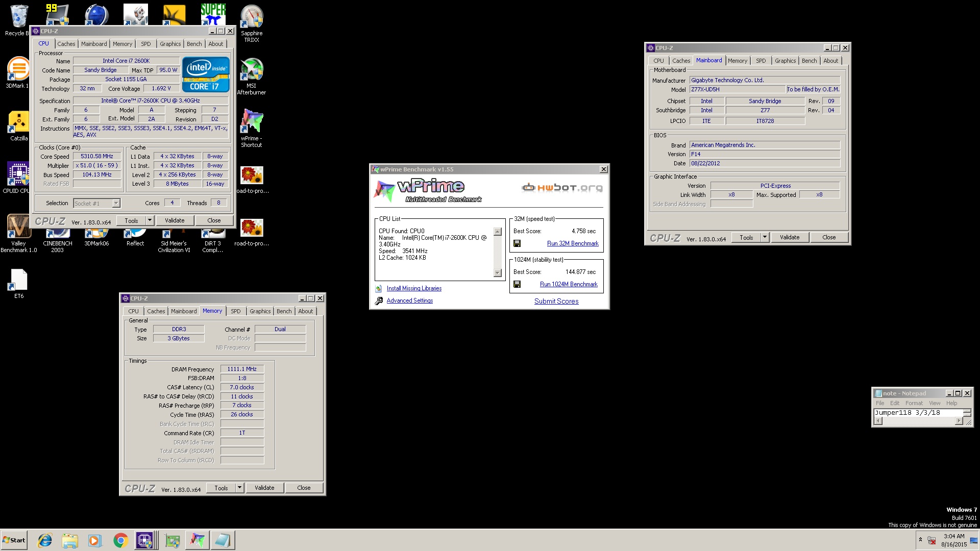The width and height of the screenshot is (980, 551).
Task: Launch wPrime Shortcut desktop icon
Action: click(x=252, y=129)
